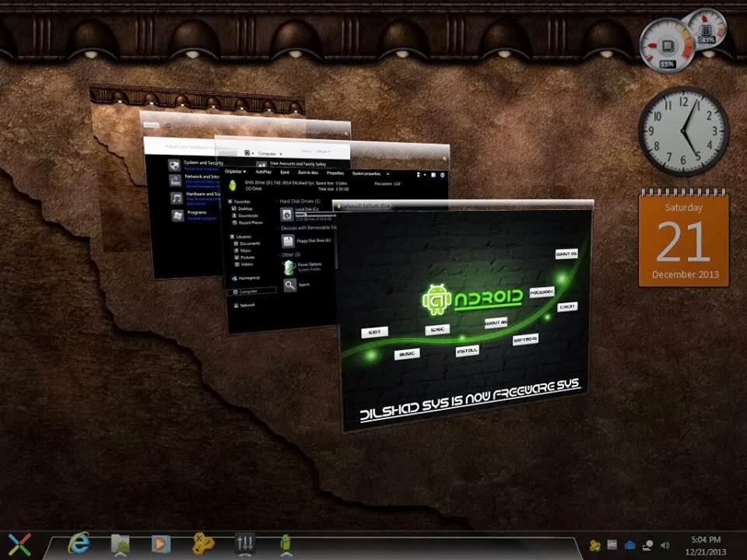Image resolution: width=747 pixels, height=560 pixels.
Task: Select Floppy Disk Drive (A:) icon
Action: coord(288,241)
